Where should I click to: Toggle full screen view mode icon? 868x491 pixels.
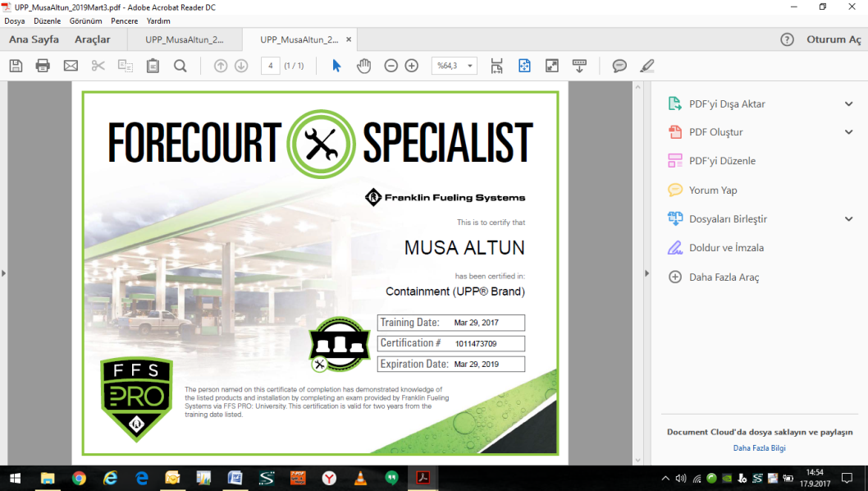[x=552, y=66]
